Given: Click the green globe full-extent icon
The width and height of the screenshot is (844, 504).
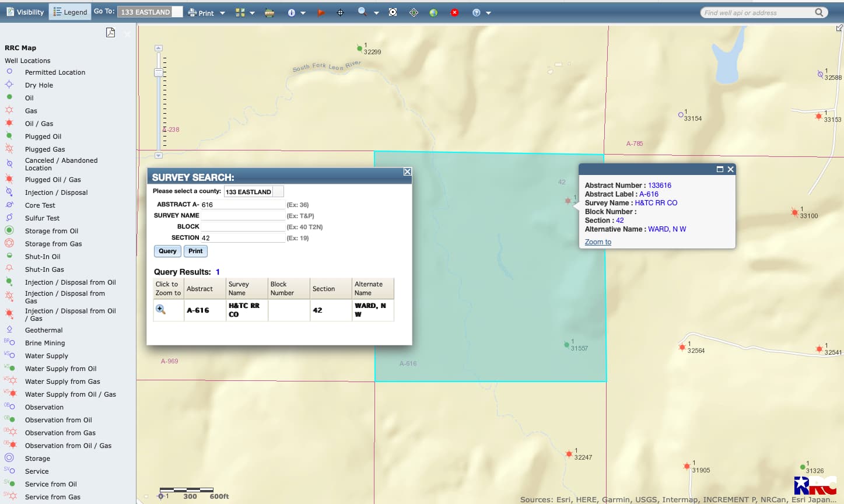Looking at the screenshot, I should click(x=433, y=12).
